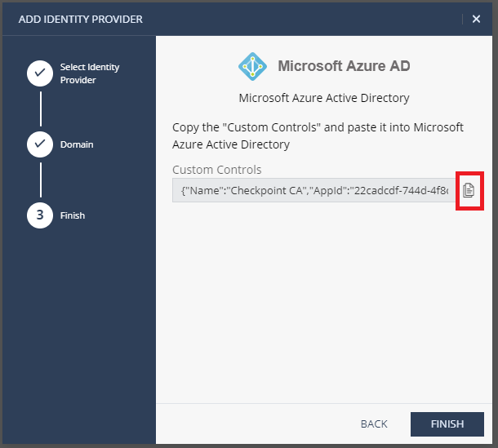498x448 pixels.
Task: Close the Add Identity Provider dialog
Action: pyautogui.click(x=476, y=19)
